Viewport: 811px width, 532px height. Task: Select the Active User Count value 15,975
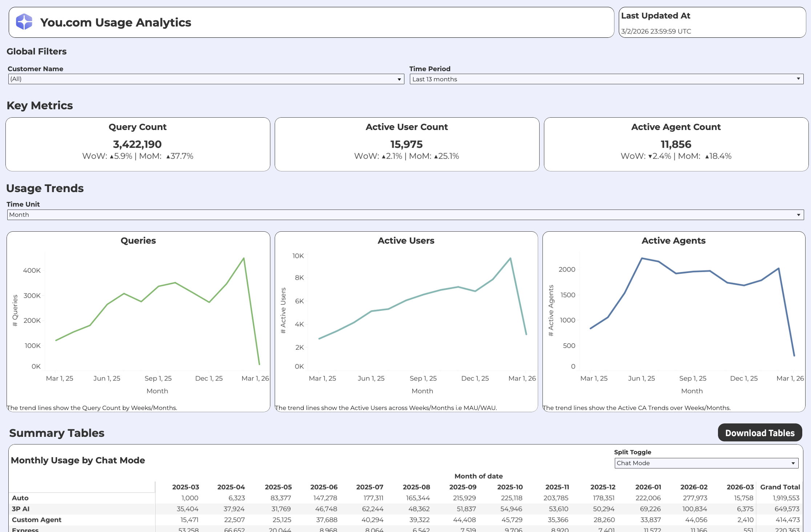click(407, 144)
